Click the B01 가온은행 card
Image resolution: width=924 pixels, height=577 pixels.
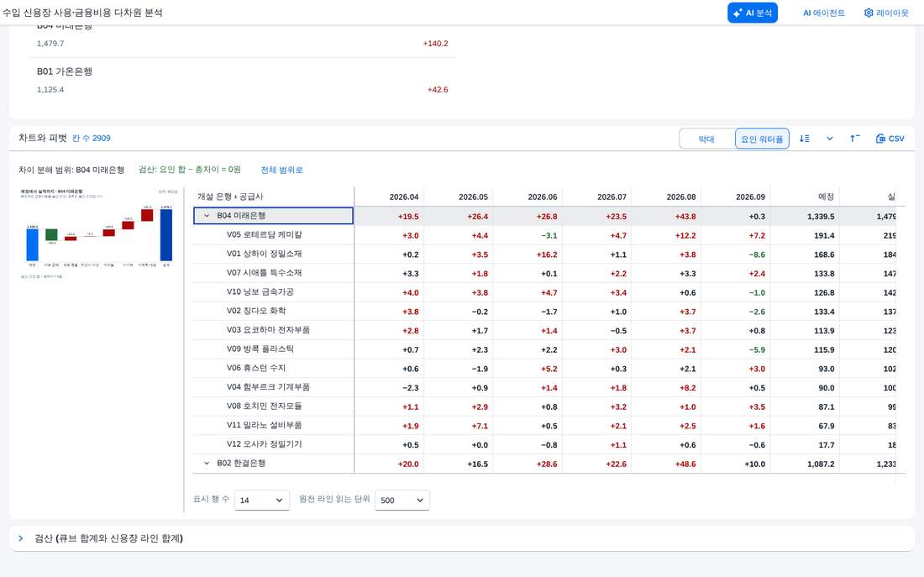[242, 81]
